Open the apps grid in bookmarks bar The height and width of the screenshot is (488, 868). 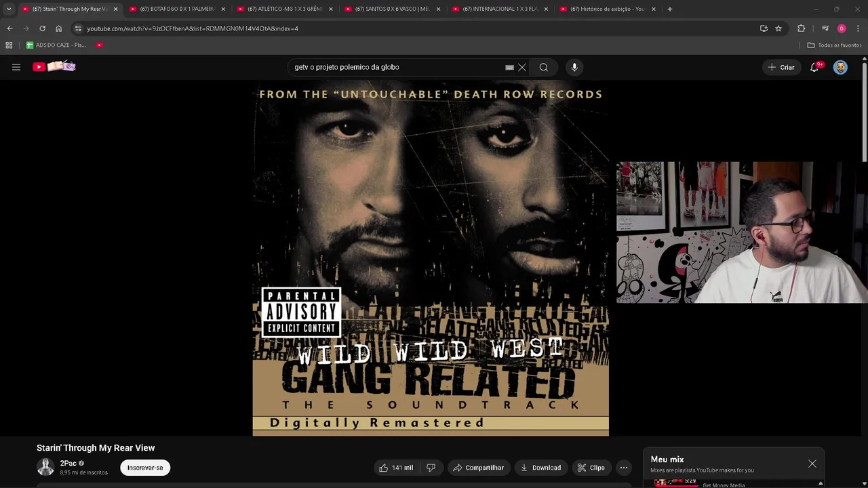pyautogui.click(x=9, y=45)
